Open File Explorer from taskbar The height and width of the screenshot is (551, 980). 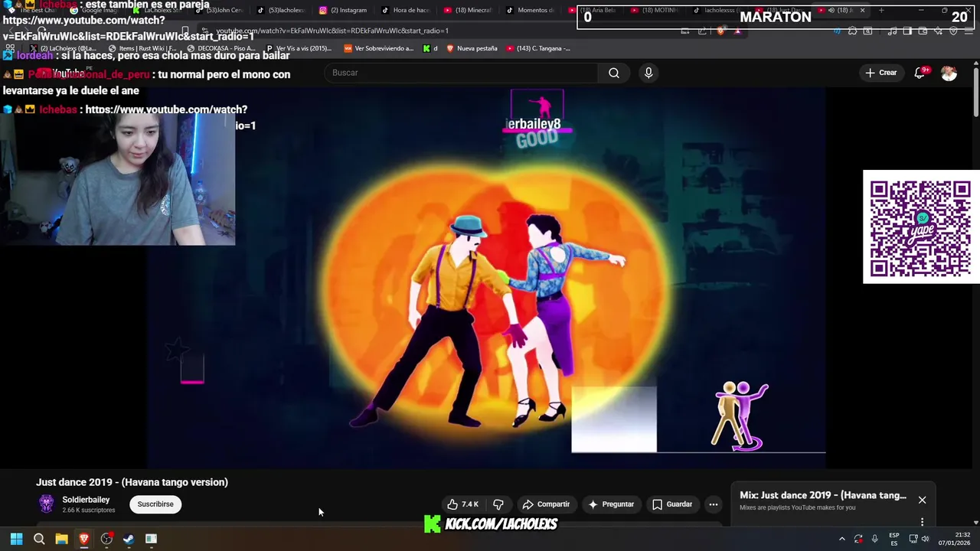coord(61,539)
